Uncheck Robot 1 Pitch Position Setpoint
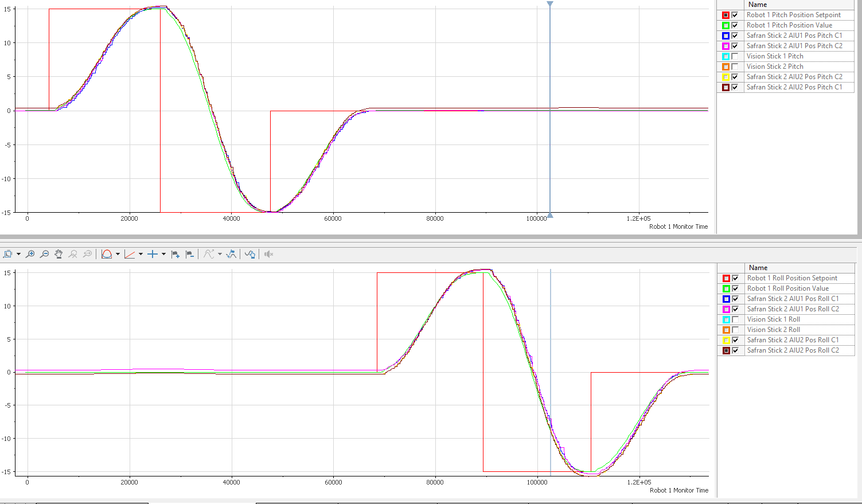 coord(735,15)
